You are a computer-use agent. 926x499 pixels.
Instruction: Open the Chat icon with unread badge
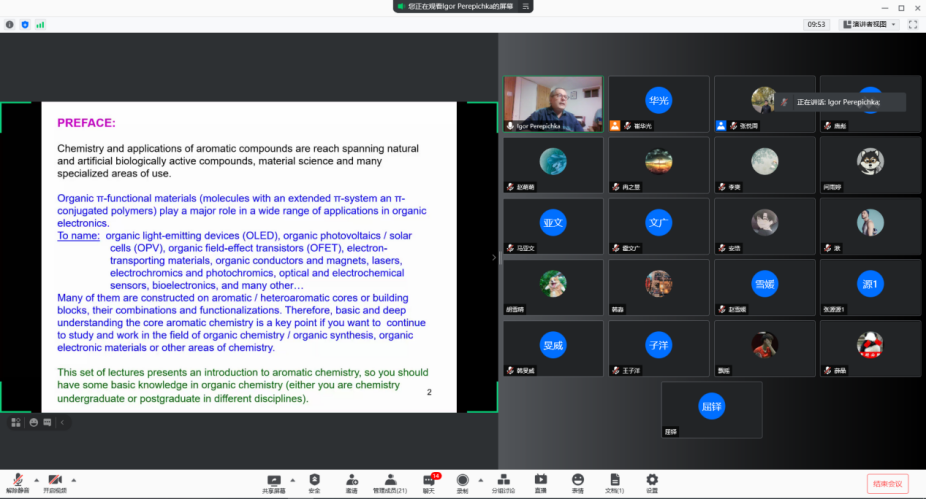point(429,481)
